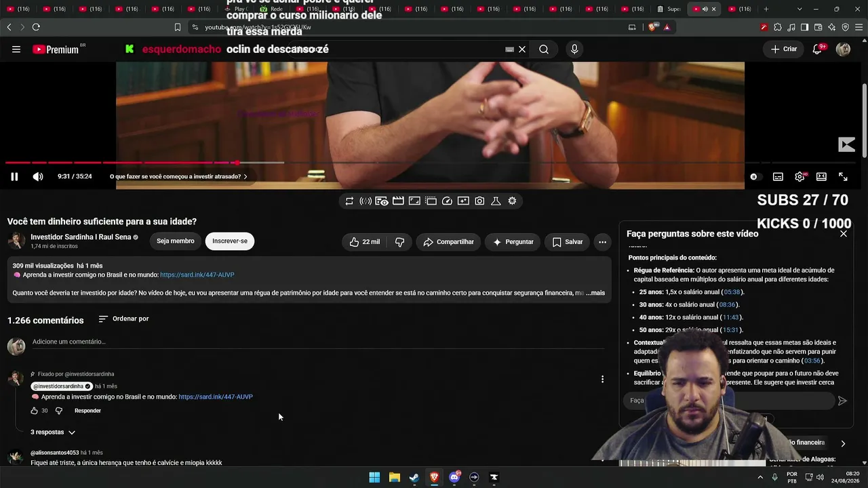Like the pinned investidorsardinha comment
This screenshot has width=868, height=488.
point(35,411)
